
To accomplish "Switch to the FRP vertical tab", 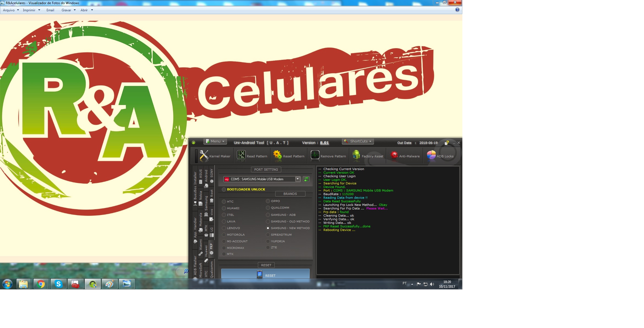I will (x=211, y=249).
